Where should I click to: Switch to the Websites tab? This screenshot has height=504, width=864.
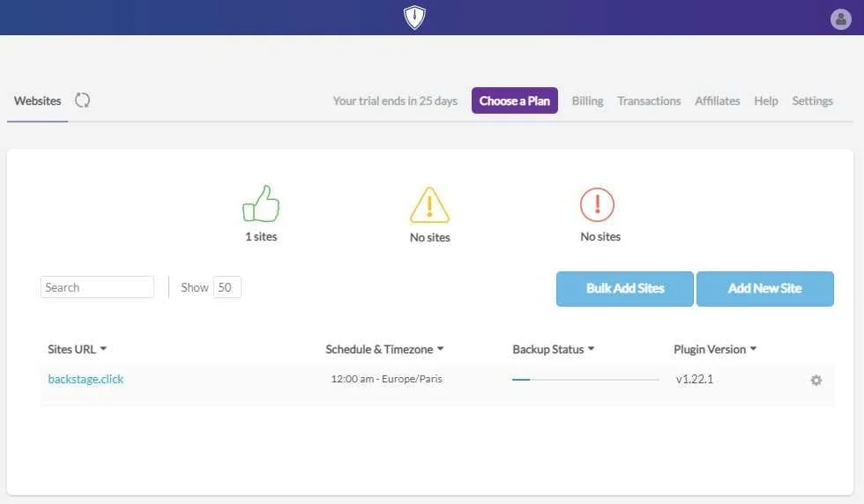pyautogui.click(x=38, y=101)
